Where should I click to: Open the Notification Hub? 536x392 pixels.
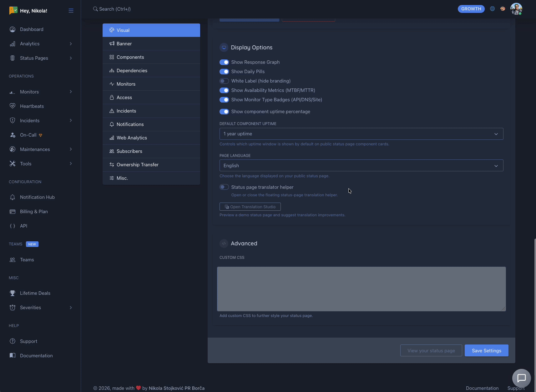click(37, 197)
